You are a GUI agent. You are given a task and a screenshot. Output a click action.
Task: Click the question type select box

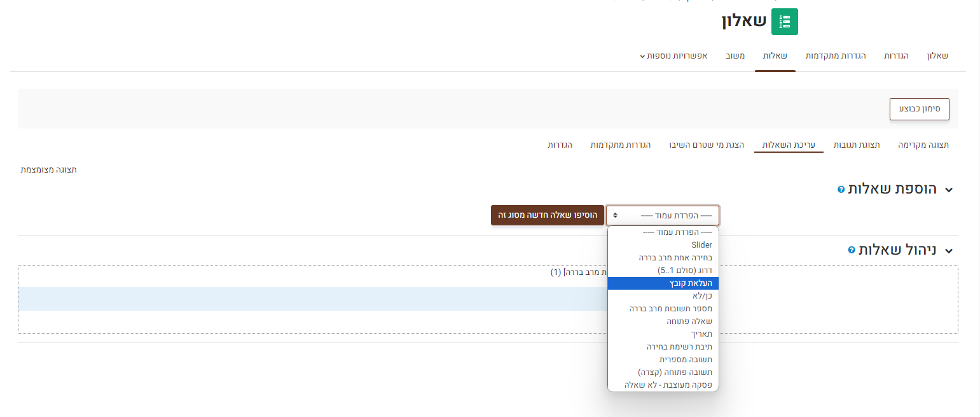click(x=663, y=215)
